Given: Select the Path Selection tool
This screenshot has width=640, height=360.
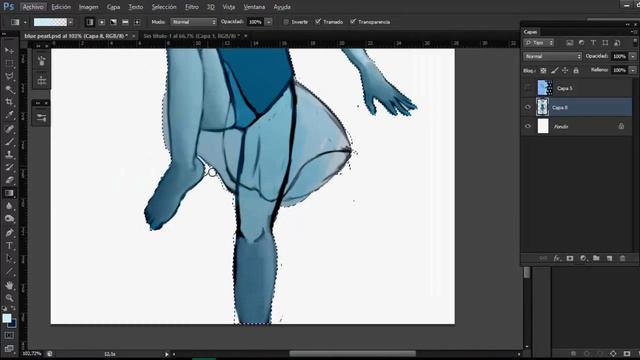Looking at the screenshot, I should point(9,258).
